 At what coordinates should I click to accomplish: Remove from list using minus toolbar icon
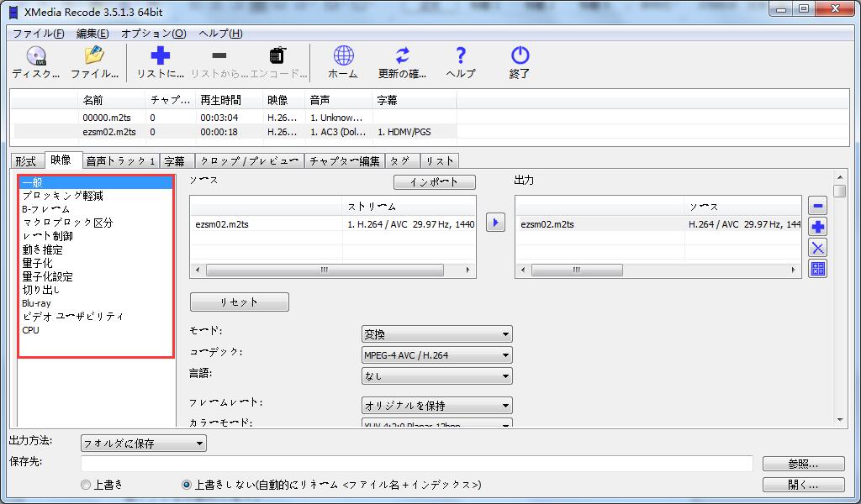coord(219,62)
